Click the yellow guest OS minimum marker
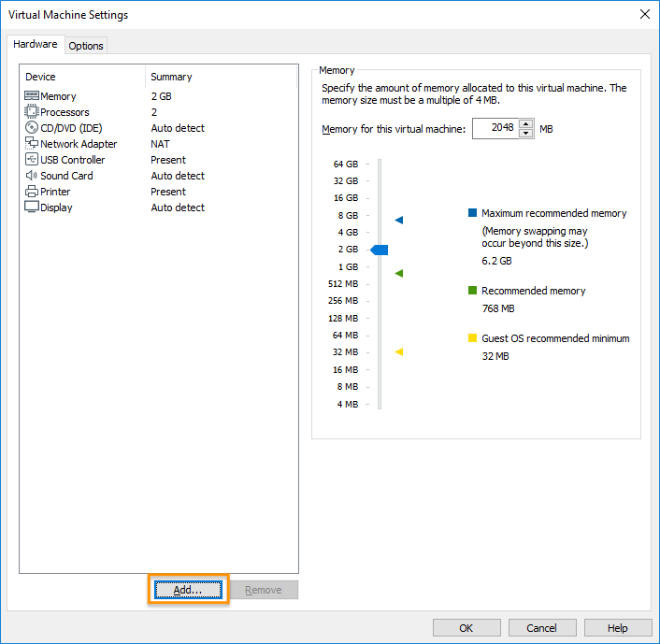The width and height of the screenshot is (660, 644). click(x=399, y=351)
